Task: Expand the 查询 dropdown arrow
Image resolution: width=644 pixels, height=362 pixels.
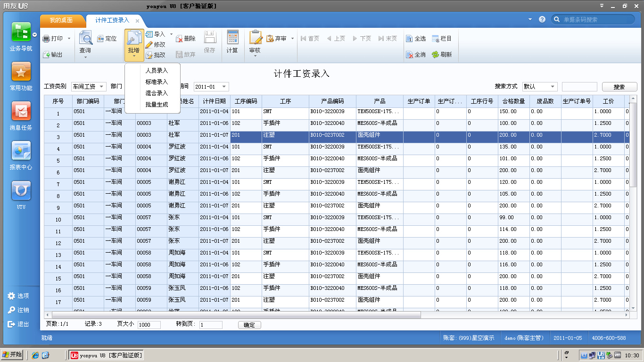Action: point(85,58)
